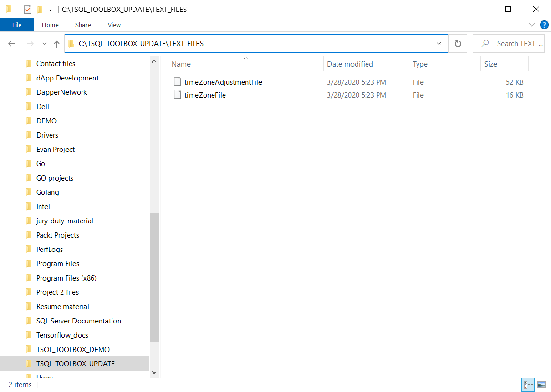The image size is (551, 392).
Task: Select the Resume material folder
Action: (x=62, y=307)
